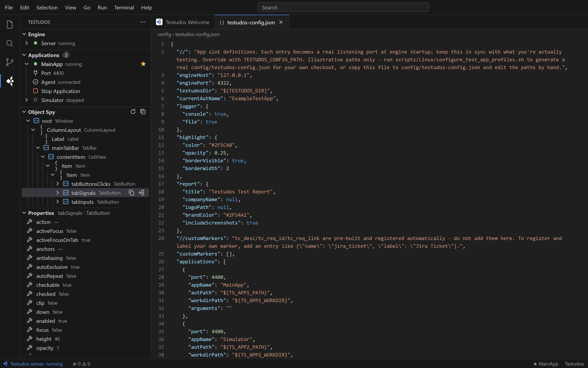588x368 pixels.
Task: Toggle the MainApp favorite star
Action: [x=143, y=64]
